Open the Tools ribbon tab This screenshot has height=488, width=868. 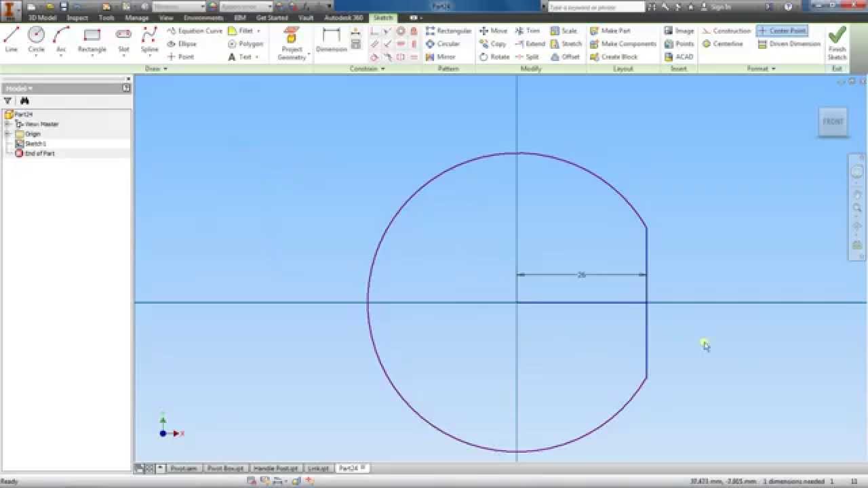coord(106,18)
